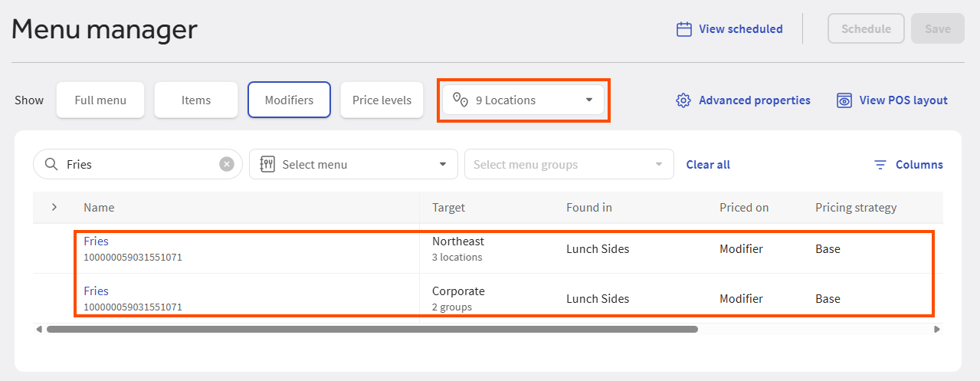Open the Corporate Fries modifier link
980x381 pixels.
point(97,291)
